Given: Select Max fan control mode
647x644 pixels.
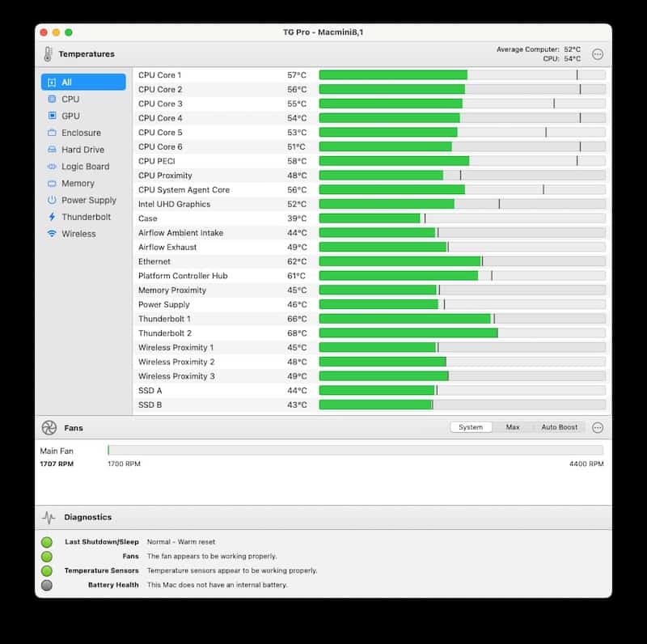Looking at the screenshot, I should [513, 427].
